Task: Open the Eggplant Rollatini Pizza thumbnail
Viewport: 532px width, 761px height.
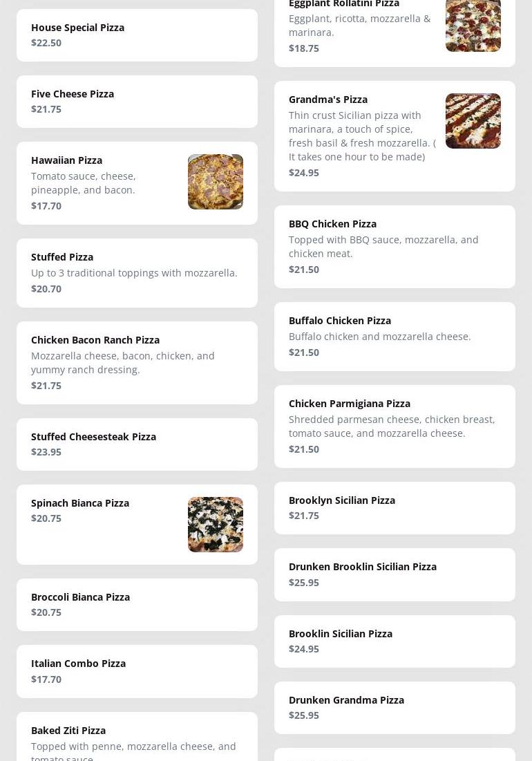Action: (473, 26)
